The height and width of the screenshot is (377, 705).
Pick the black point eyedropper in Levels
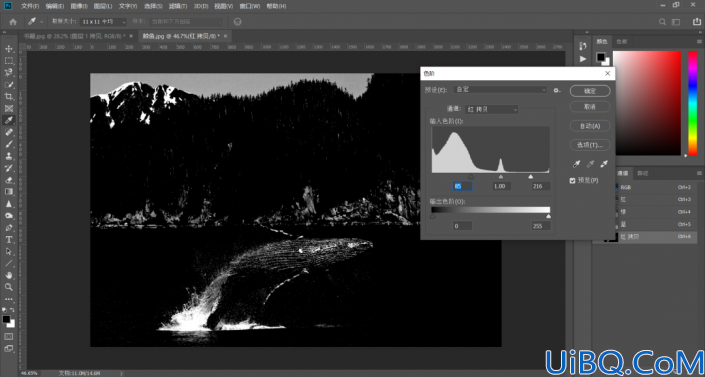(576, 164)
